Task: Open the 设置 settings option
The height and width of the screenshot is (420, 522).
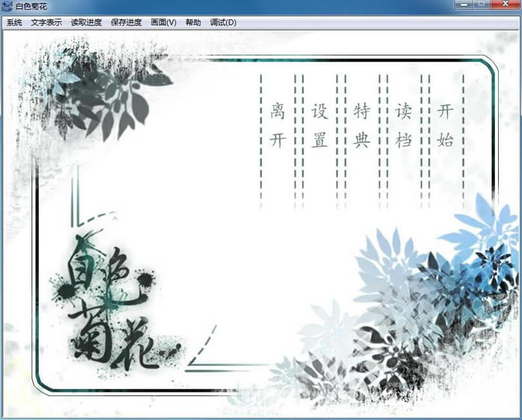Action: click(320, 125)
